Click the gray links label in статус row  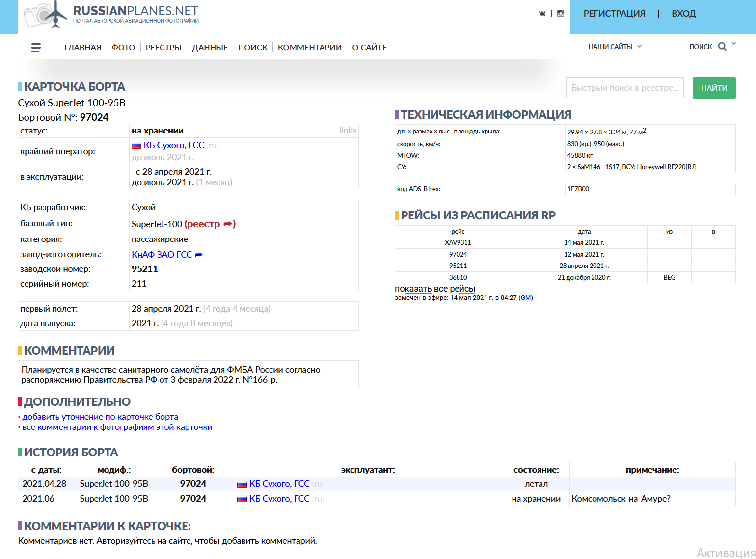point(348,131)
